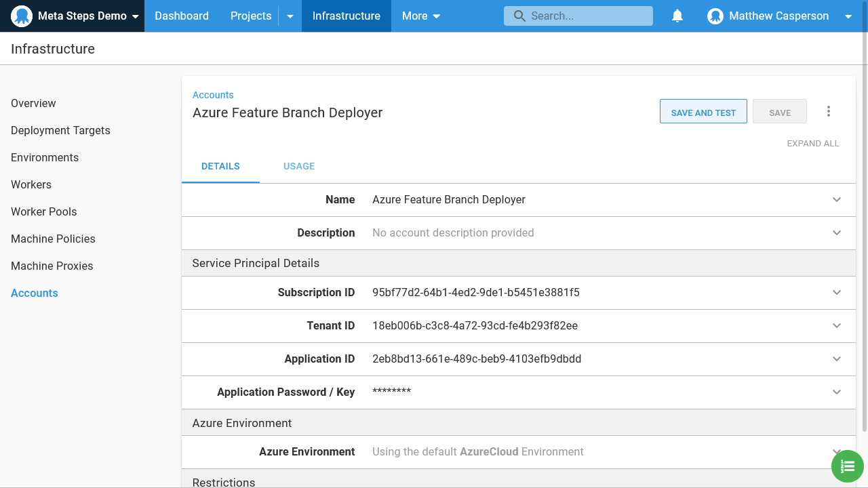Open the Projects dropdown arrow
This screenshot has width=868, height=488.
(290, 16)
